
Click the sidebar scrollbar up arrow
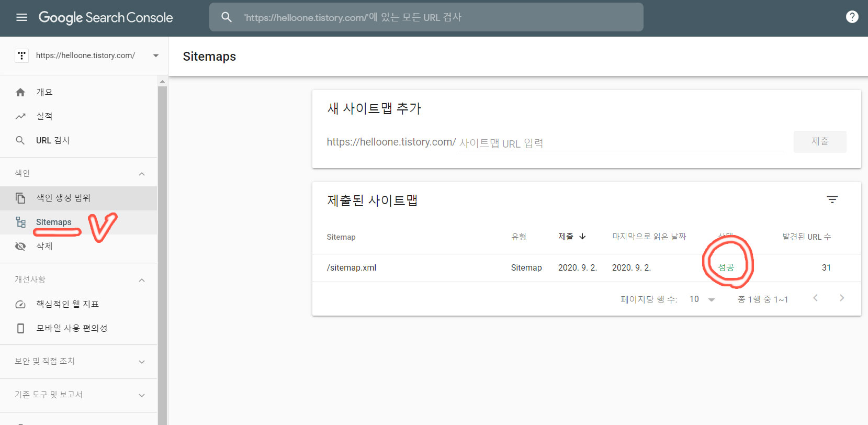(162, 81)
